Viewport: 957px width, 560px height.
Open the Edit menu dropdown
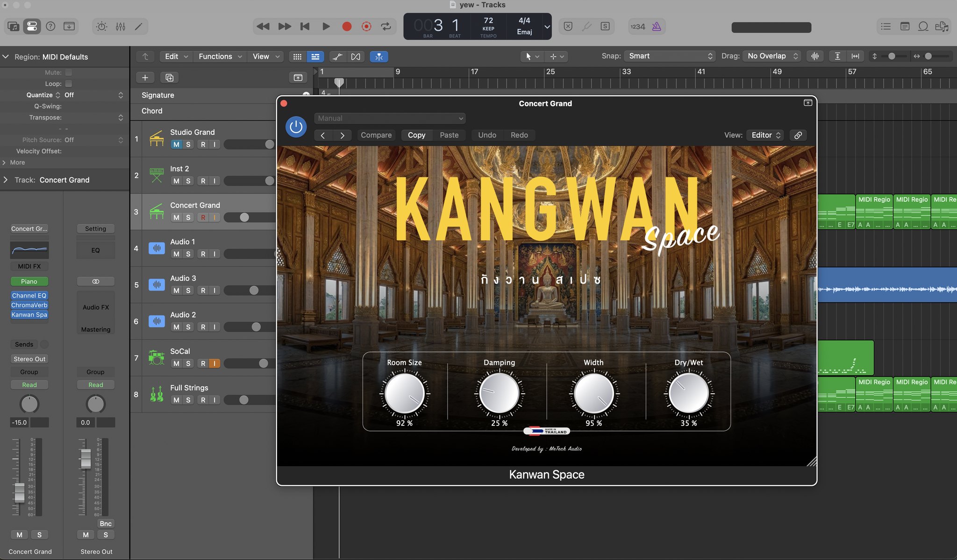pyautogui.click(x=176, y=57)
